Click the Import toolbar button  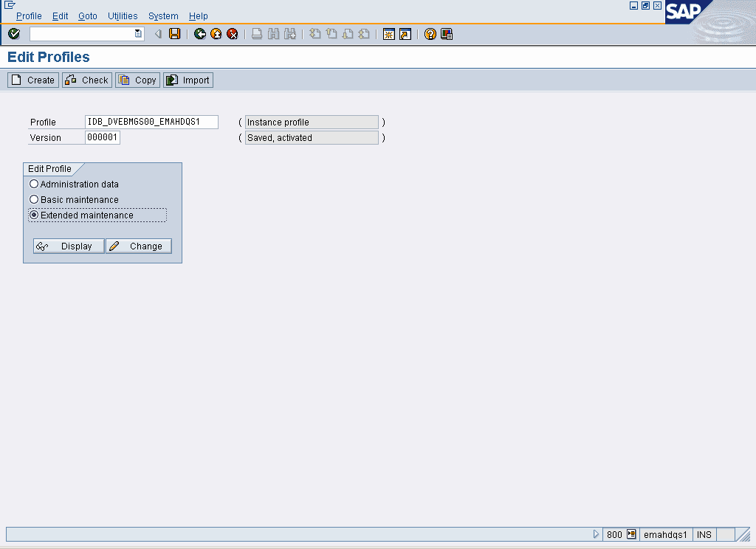188,80
